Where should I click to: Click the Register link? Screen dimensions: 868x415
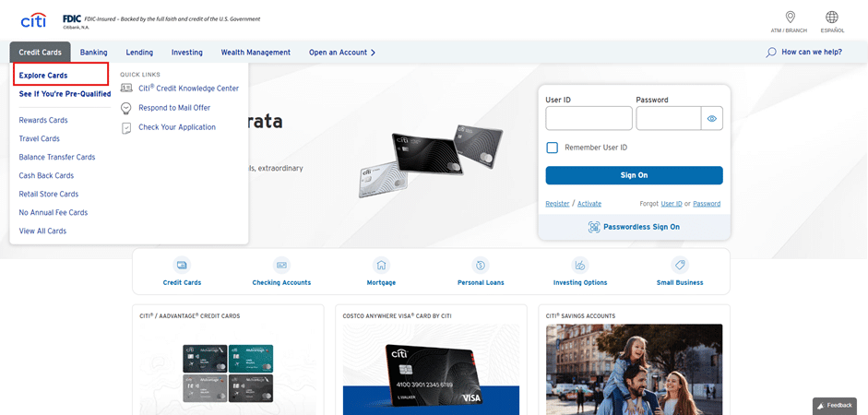click(x=557, y=204)
